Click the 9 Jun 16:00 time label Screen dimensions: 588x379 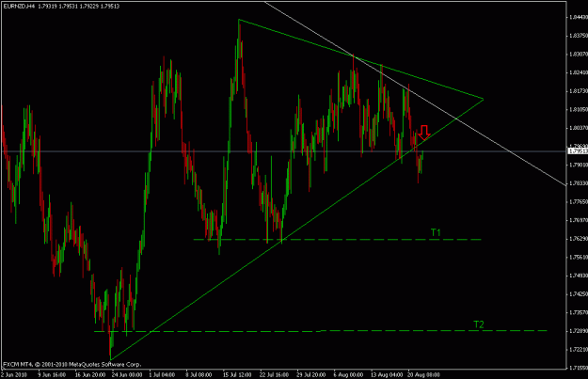tap(52, 374)
